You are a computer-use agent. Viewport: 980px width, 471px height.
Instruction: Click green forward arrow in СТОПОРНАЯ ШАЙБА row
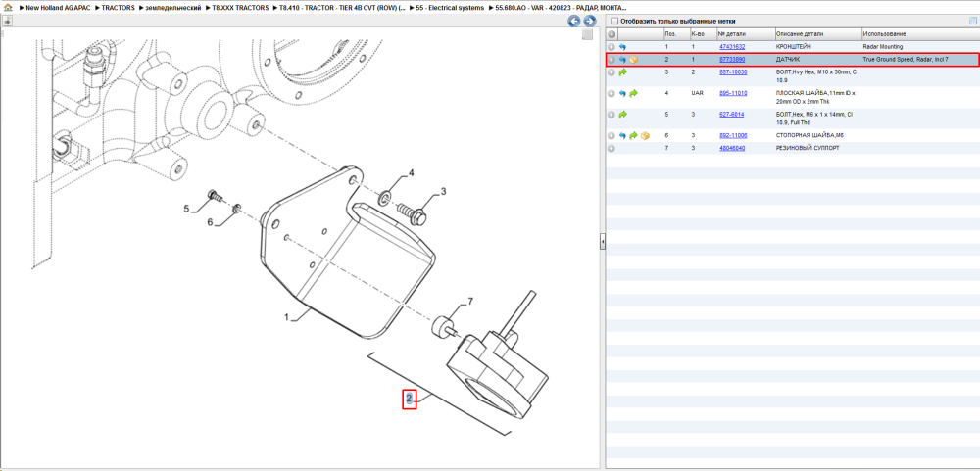point(634,135)
